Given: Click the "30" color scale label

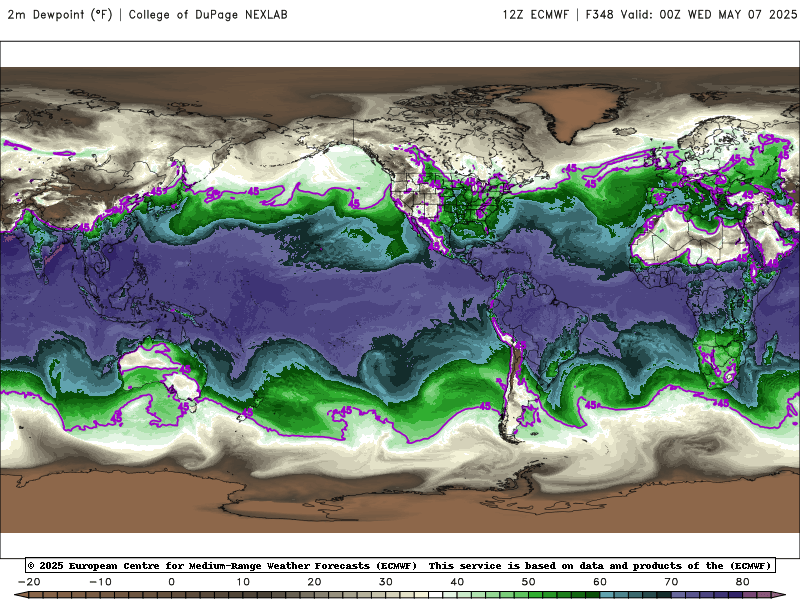Looking at the screenshot, I should pos(386,582).
